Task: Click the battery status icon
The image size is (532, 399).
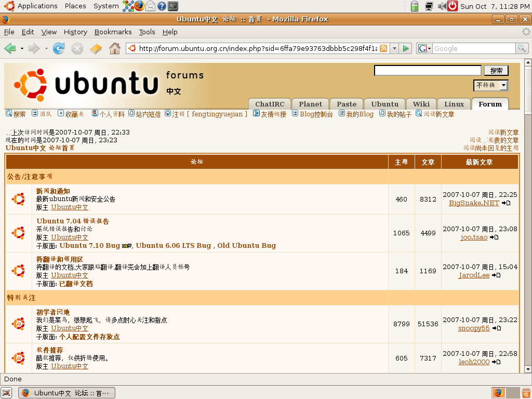Action: click(414, 6)
